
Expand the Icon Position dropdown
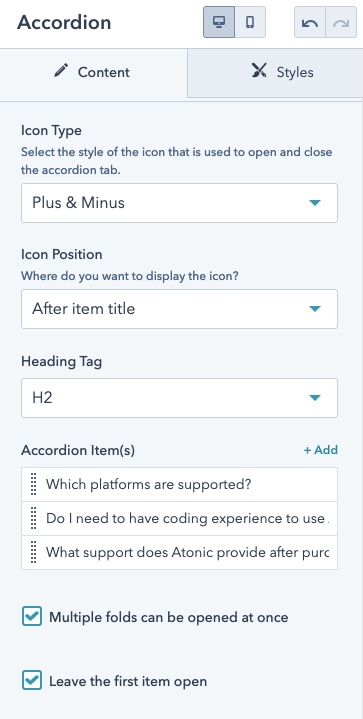pyautogui.click(x=179, y=309)
